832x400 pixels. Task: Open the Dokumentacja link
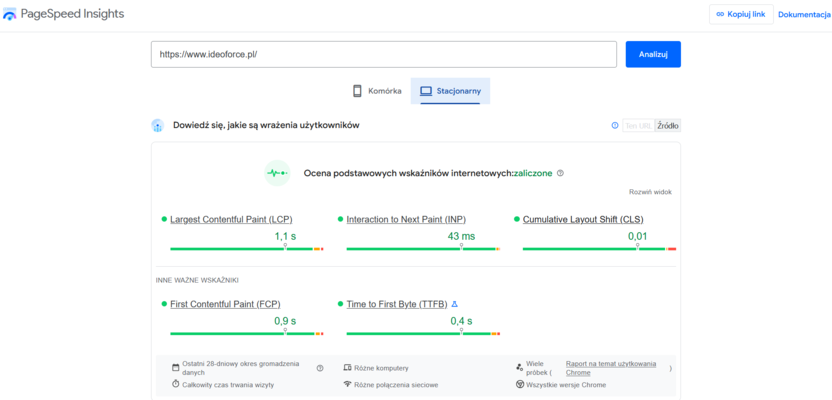click(804, 14)
